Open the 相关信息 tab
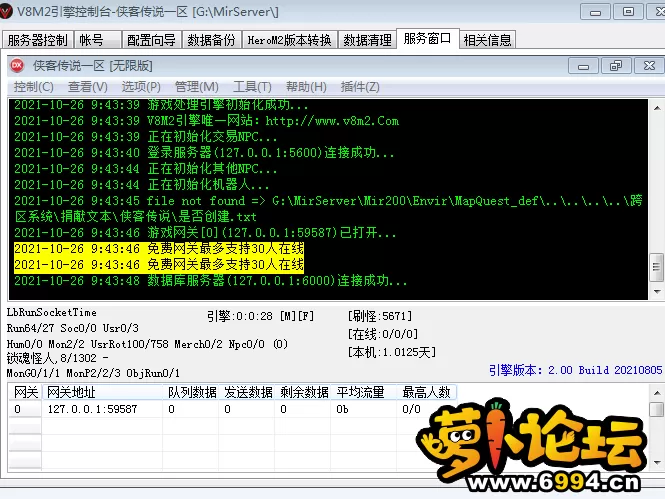 tap(487, 40)
